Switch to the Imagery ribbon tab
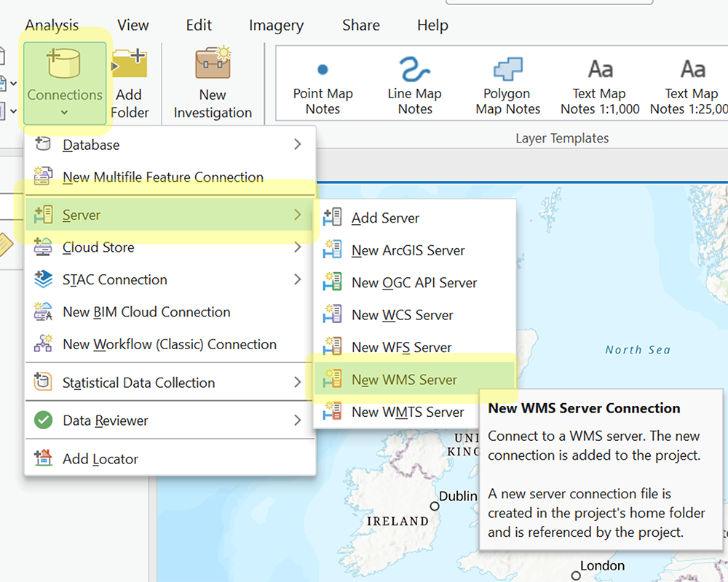728x582 pixels. (276, 25)
